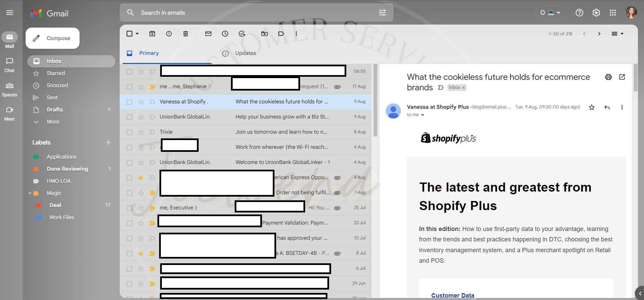Open the Done Reviewing label

(71, 169)
